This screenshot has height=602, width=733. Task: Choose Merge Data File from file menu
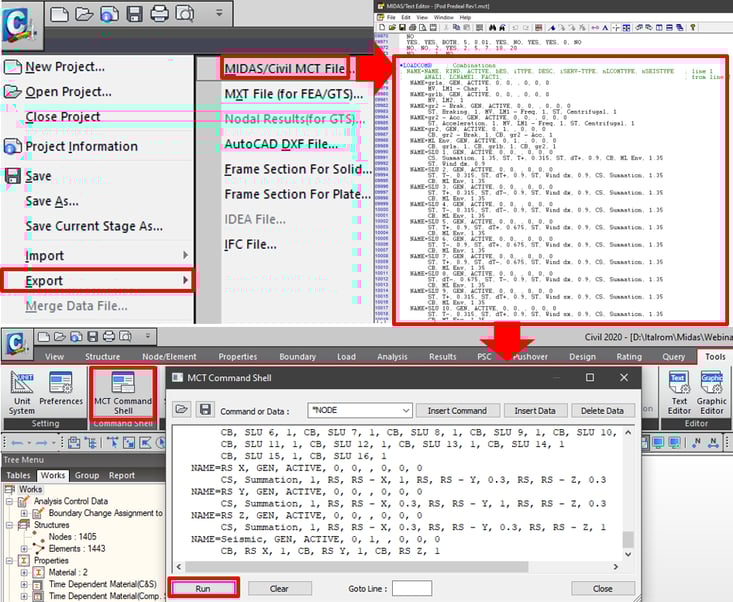coord(76,306)
